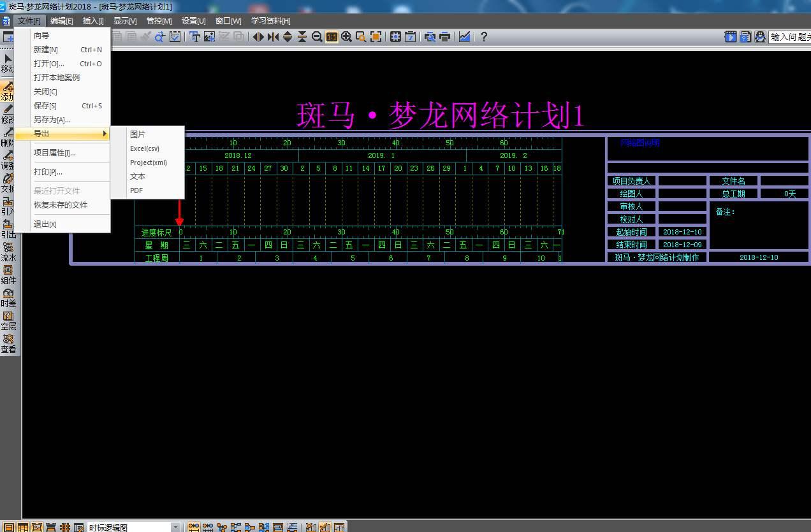Viewport: 811px width, 532px height.
Task: Open the 学习资料[H] menu
Action: [x=271, y=21]
